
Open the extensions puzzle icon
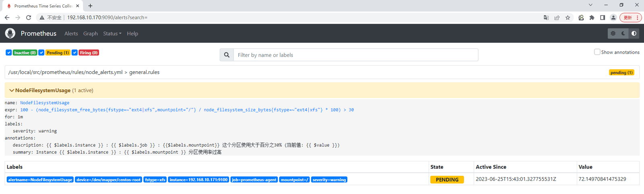click(x=592, y=17)
